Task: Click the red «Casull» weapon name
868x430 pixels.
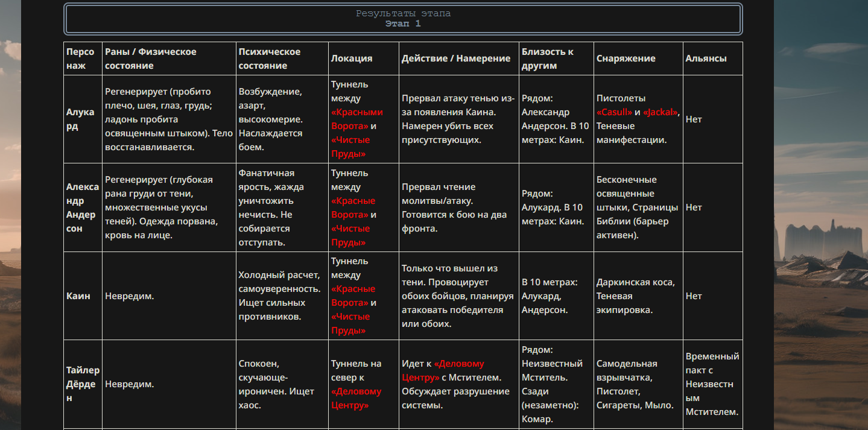Action: pos(614,112)
